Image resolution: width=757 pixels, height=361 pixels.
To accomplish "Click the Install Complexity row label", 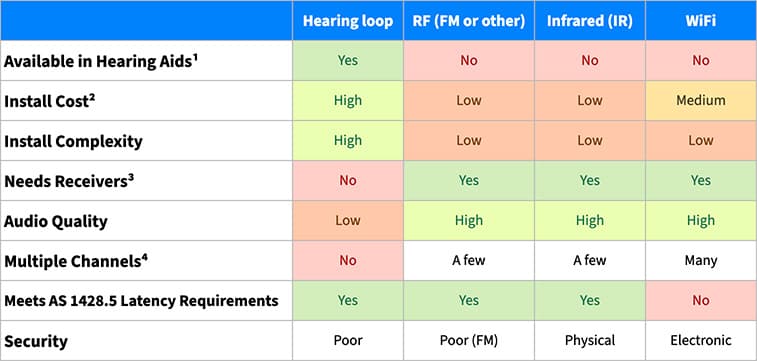I will [73, 141].
